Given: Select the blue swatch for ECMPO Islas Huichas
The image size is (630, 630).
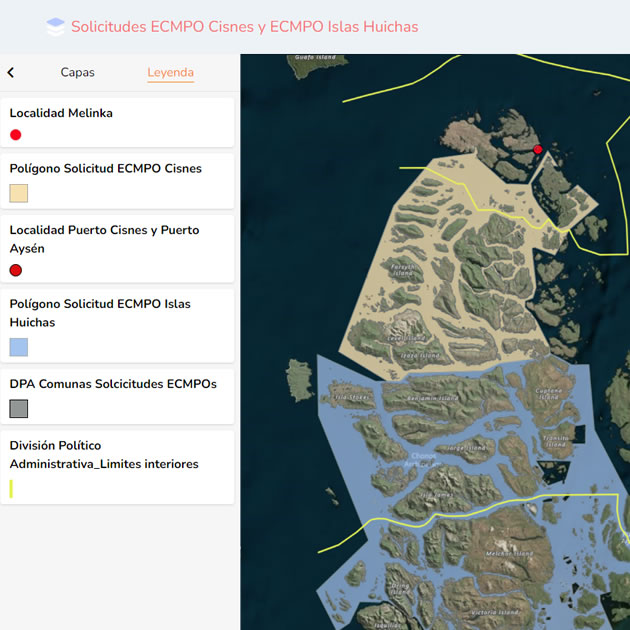Looking at the screenshot, I should [x=18, y=347].
